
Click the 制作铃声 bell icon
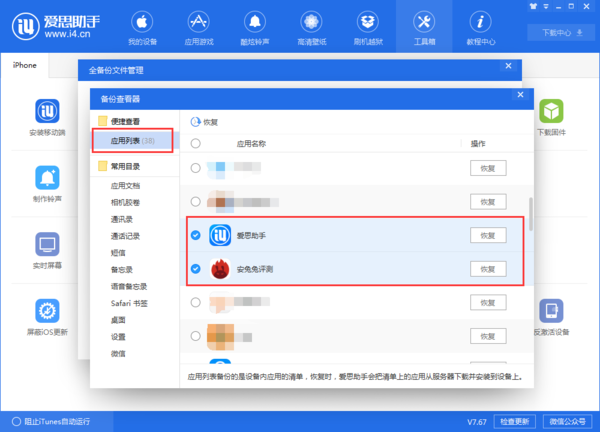point(47,178)
